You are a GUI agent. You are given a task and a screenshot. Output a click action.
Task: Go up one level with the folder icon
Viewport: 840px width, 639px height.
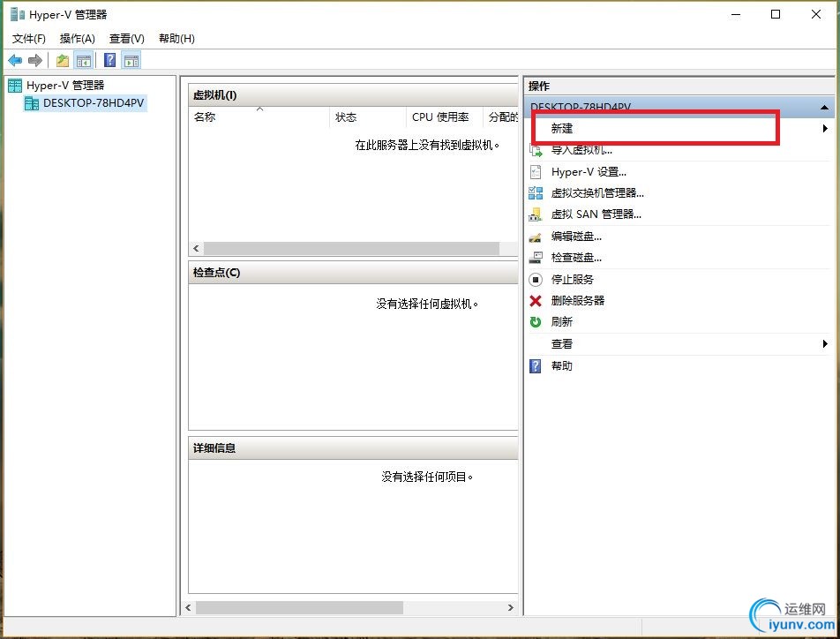point(63,60)
